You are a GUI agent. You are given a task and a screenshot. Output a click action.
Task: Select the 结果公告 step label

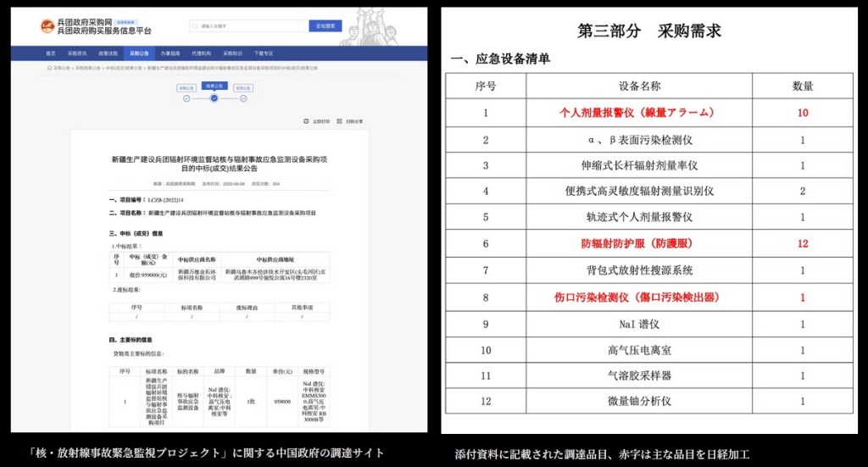point(214,86)
